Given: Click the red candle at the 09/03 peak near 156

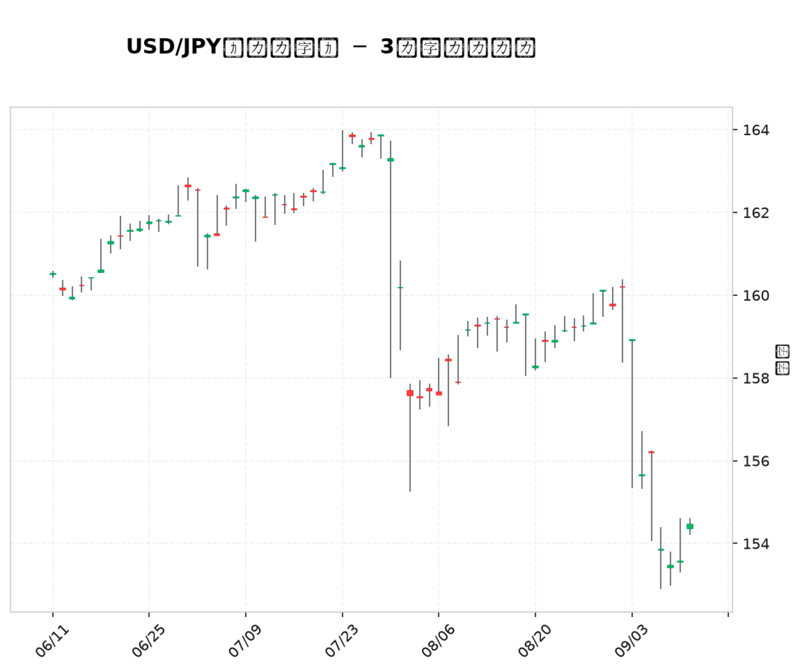Looking at the screenshot, I should 652,452.
